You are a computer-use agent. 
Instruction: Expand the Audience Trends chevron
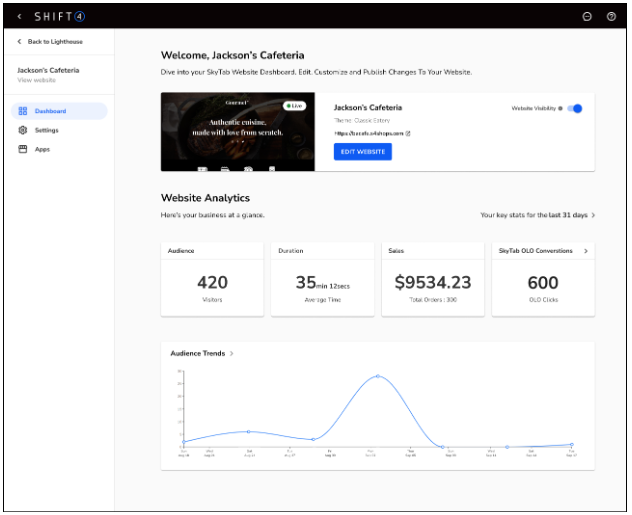coord(232,354)
